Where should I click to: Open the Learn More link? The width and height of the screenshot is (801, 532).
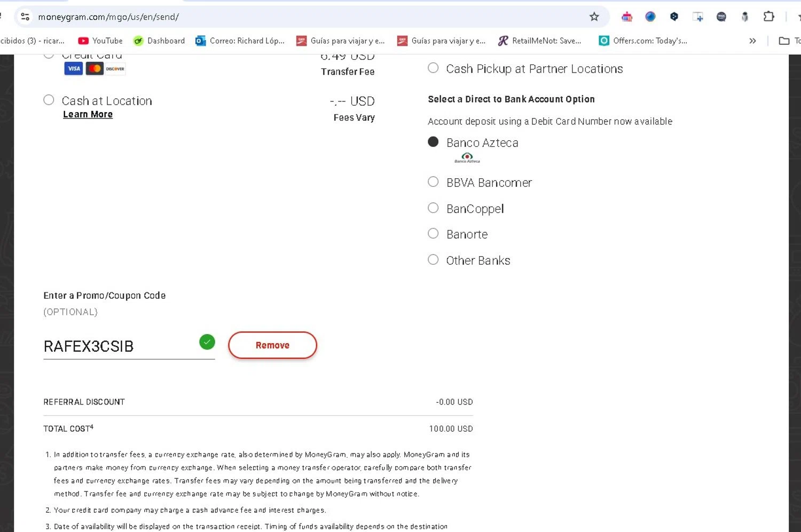coord(88,114)
